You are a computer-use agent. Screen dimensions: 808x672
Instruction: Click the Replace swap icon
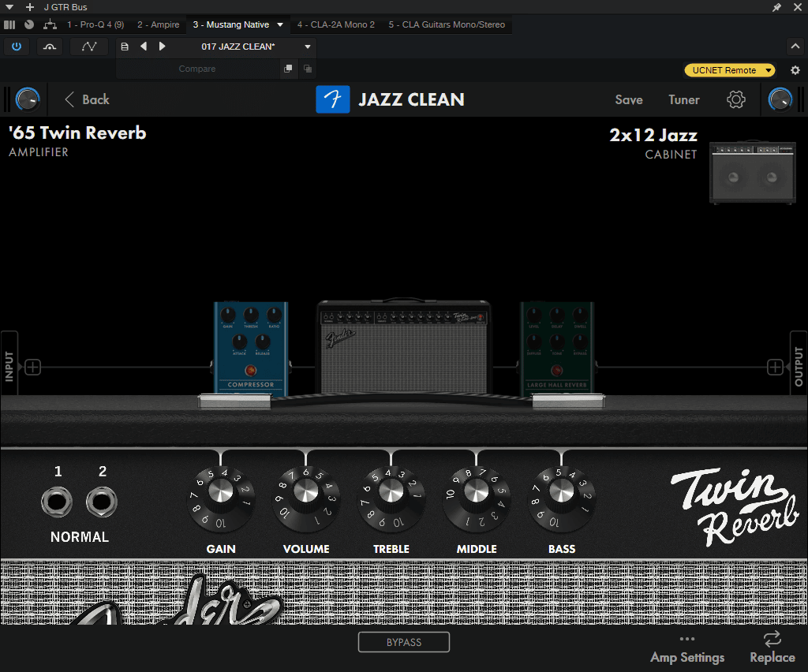click(x=772, y=639)
